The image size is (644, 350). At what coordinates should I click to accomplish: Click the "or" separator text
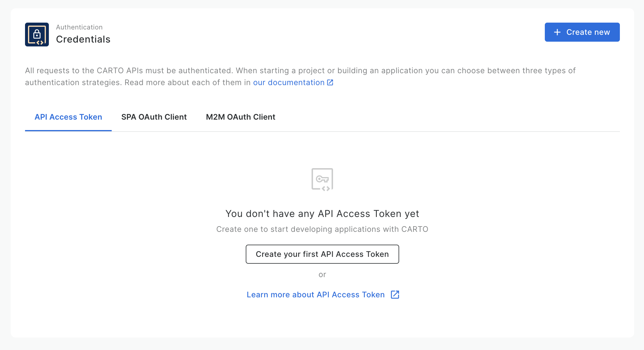(x=322, y=274)
